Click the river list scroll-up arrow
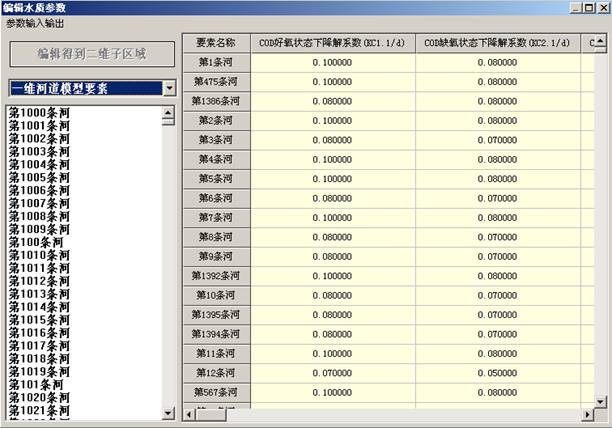The height and width of the screenshot is (428, 612). (x=168, y=110)
